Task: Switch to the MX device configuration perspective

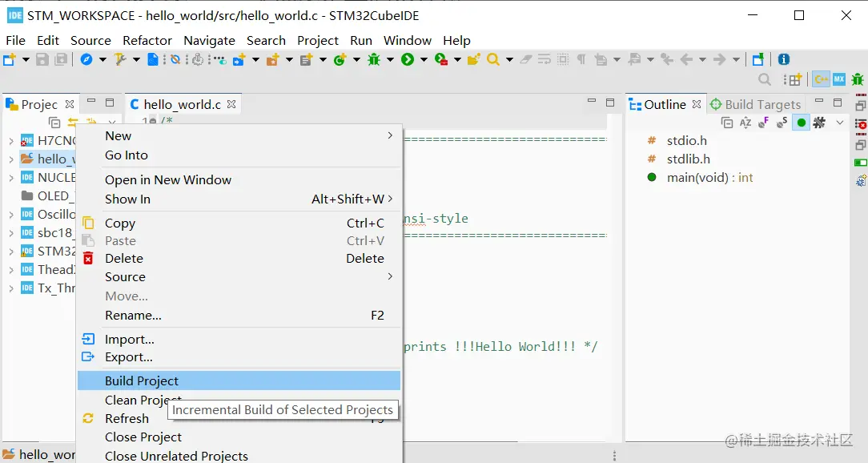Action: click(839, 79)
